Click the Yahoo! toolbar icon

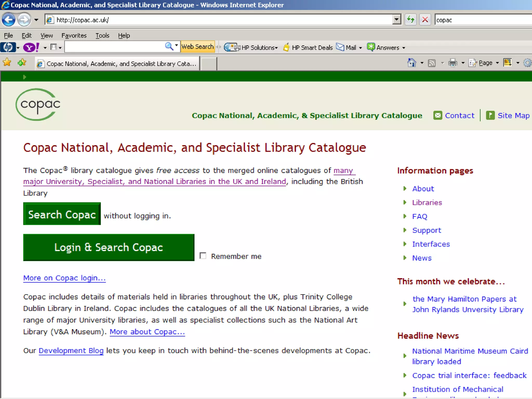31,48
